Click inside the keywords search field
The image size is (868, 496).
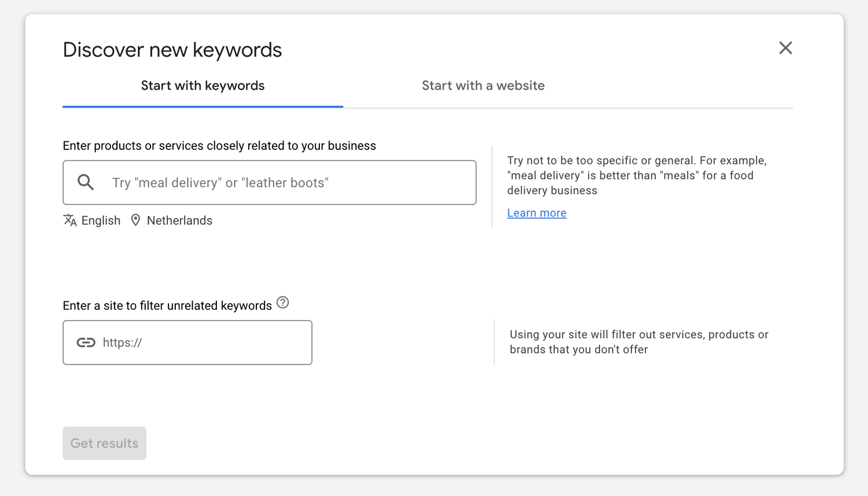pyautogui.click(x=269, y=182)
